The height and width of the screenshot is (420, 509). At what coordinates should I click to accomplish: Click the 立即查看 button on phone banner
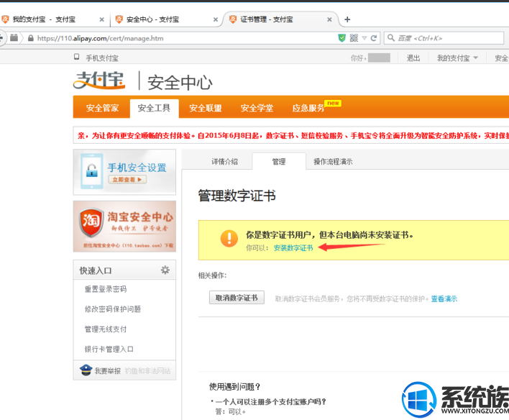click(127, 179)
